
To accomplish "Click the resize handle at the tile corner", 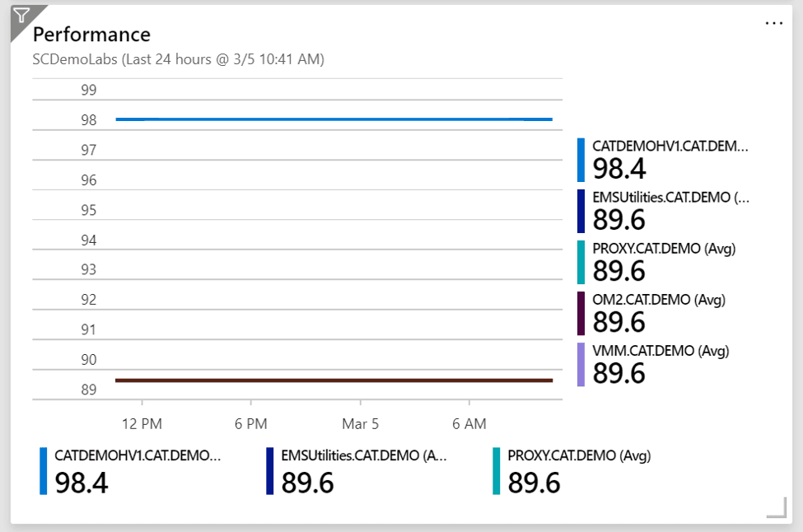I will point(776,507).
